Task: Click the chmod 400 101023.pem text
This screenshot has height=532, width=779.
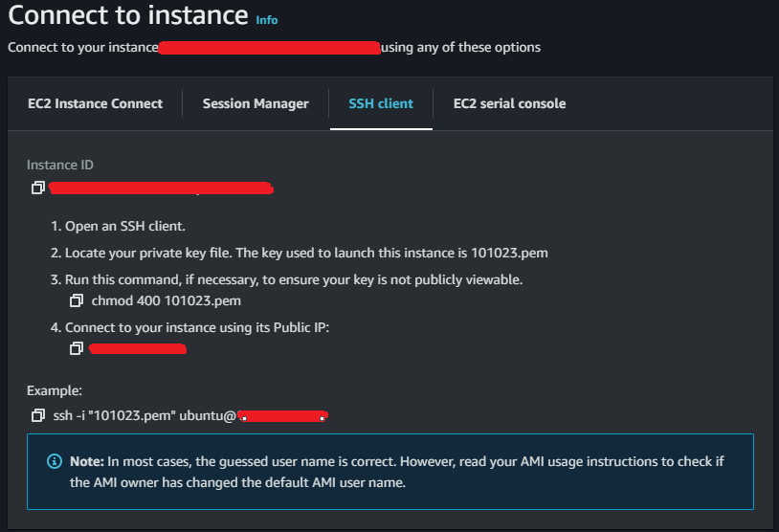Action: pyautogui.click(x=166, y=300)
